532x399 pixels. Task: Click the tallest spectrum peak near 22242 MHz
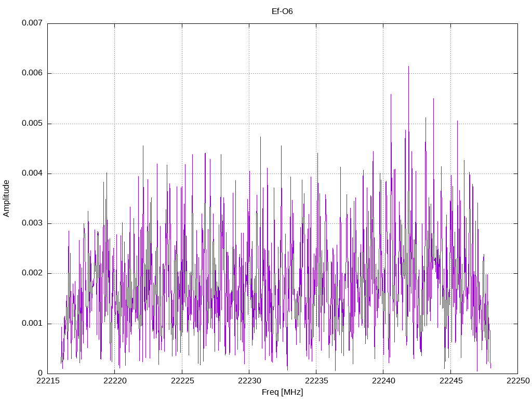[408, 67]
